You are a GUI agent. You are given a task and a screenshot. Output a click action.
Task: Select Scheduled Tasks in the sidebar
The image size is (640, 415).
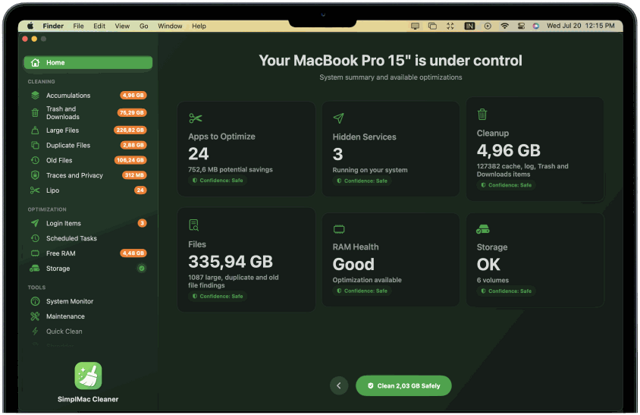(x=88, y=238)
